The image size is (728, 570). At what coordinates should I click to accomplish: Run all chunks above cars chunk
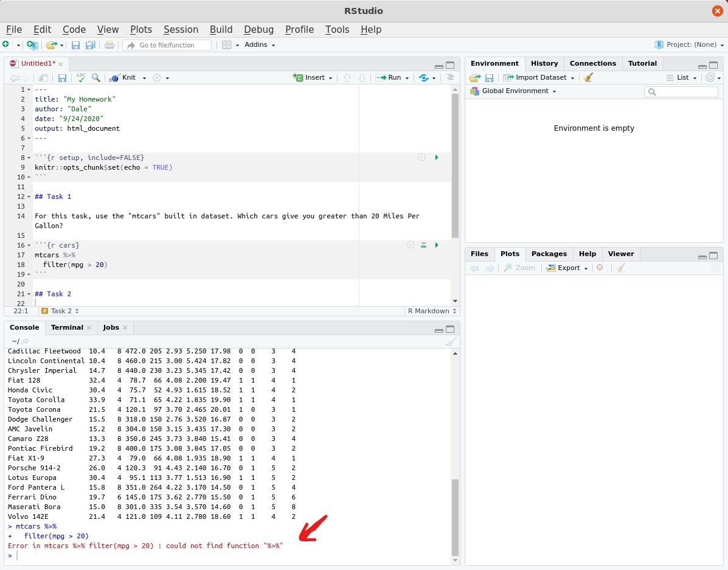423,245
